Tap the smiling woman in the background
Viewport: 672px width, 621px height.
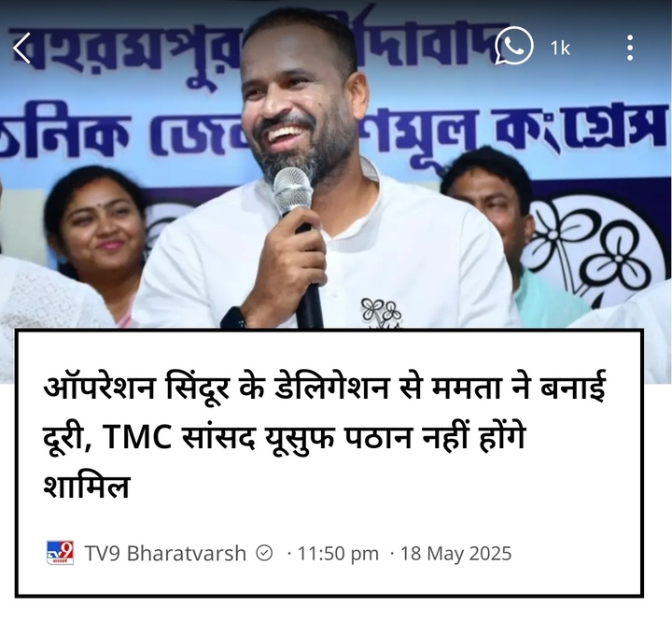pyautogui.click(x=96, y=227)
